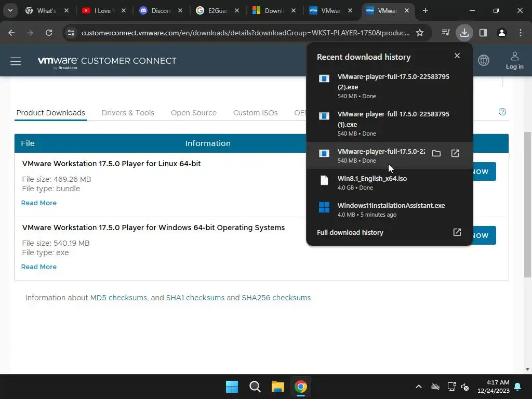The image size is (532, 399).
Task: Click the Full download history external icon
Action: tap(457, 232)
